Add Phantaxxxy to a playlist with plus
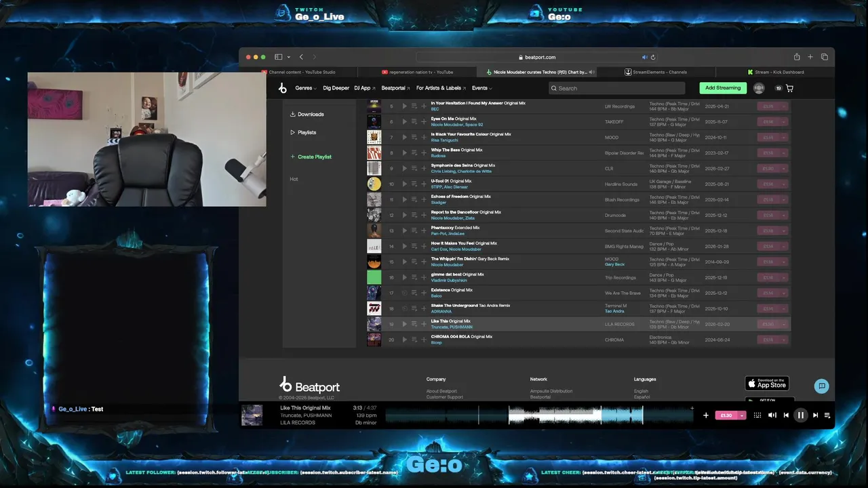868x488 pixels. (424, 230)
